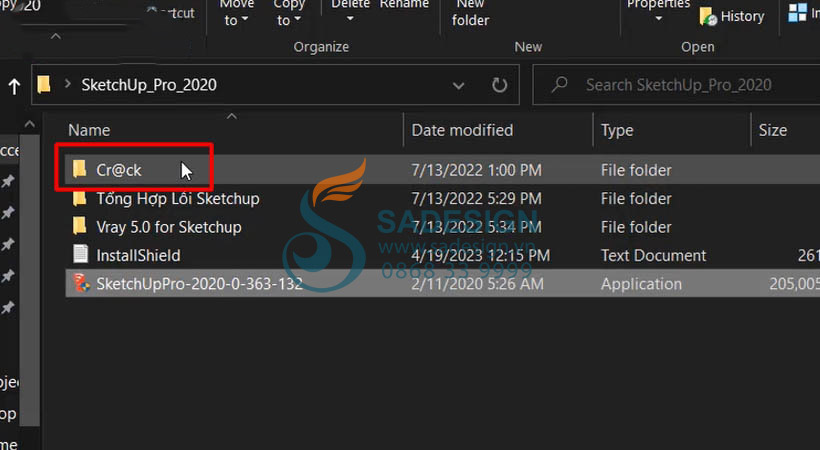Click the New folder button
The image size is (820, 450).
coord(471,13)
